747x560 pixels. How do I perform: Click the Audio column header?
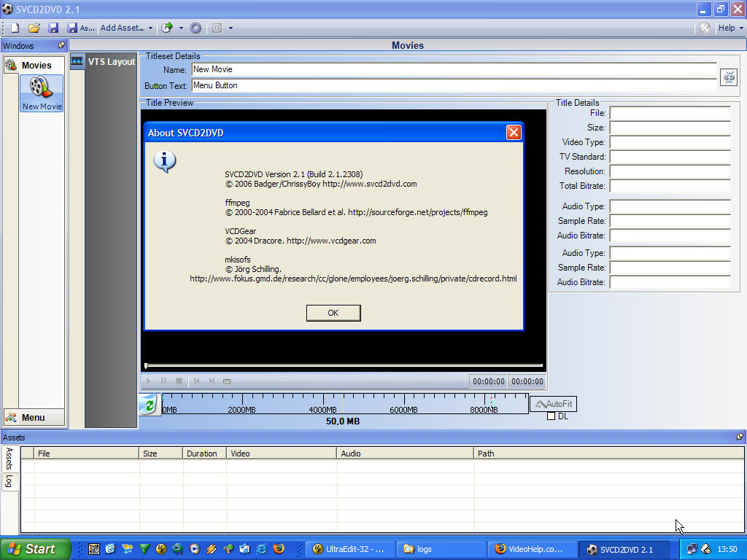point(406,454)
